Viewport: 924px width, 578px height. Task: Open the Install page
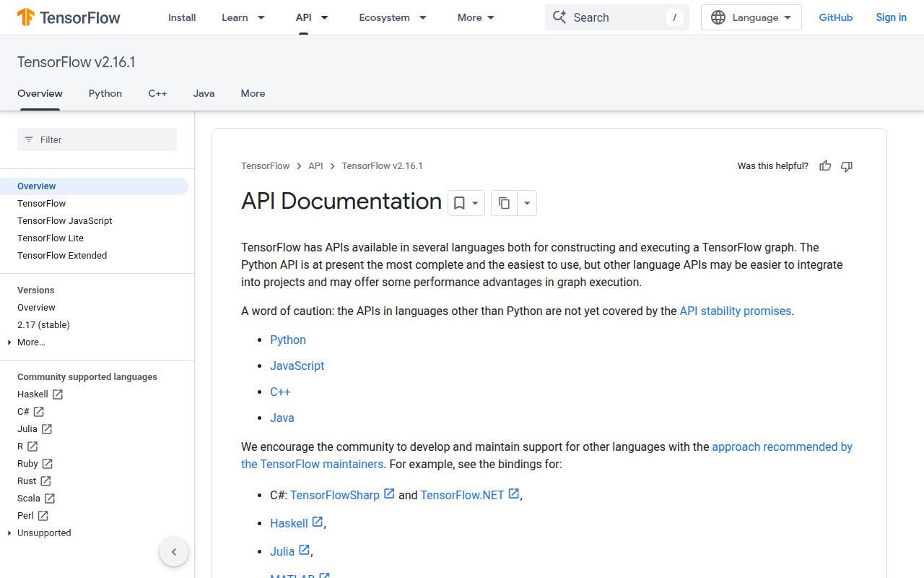[182, 17]
